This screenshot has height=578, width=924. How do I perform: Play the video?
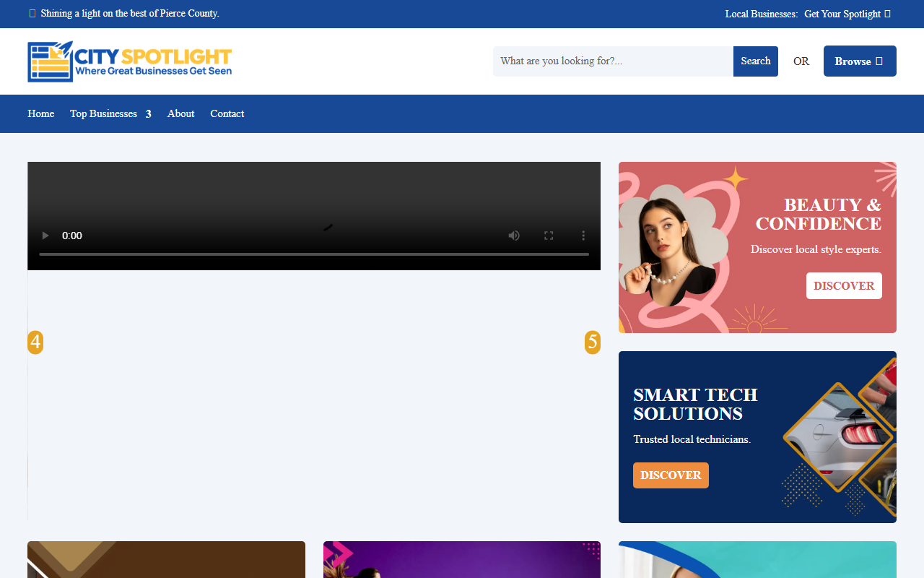[45, 236]
